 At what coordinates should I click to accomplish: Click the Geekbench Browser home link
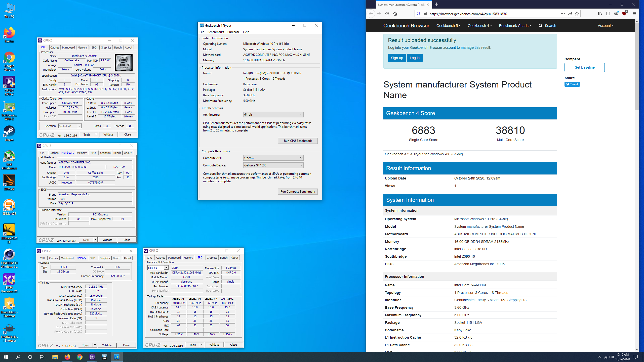tap(406, 26)
